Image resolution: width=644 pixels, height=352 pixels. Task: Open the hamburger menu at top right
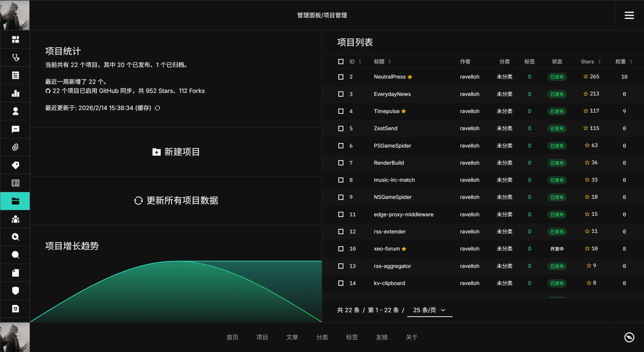(629, 15)
